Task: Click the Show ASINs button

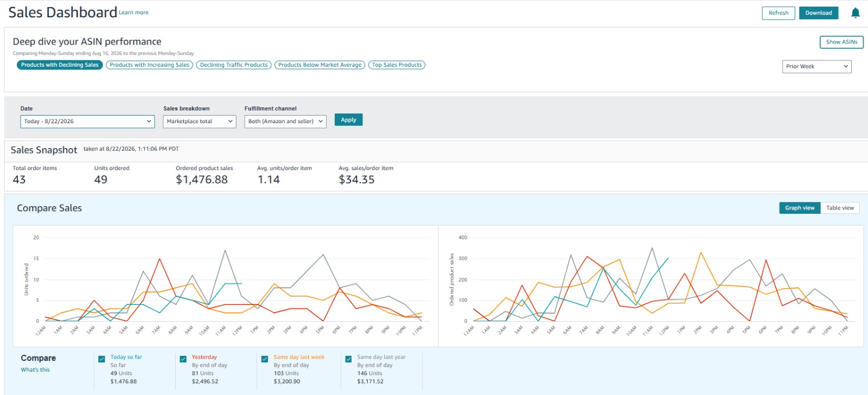Action: pos(841,42)
